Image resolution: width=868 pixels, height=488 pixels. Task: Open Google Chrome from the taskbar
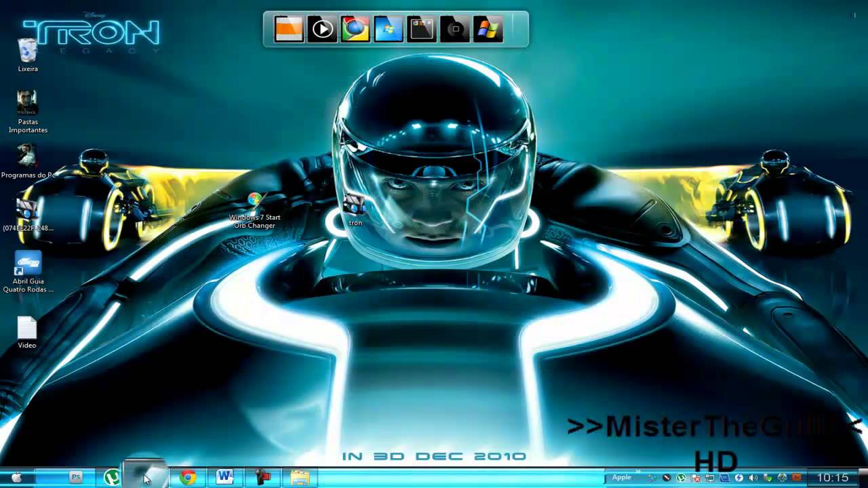pyautogui.click(x=188, y=478)
